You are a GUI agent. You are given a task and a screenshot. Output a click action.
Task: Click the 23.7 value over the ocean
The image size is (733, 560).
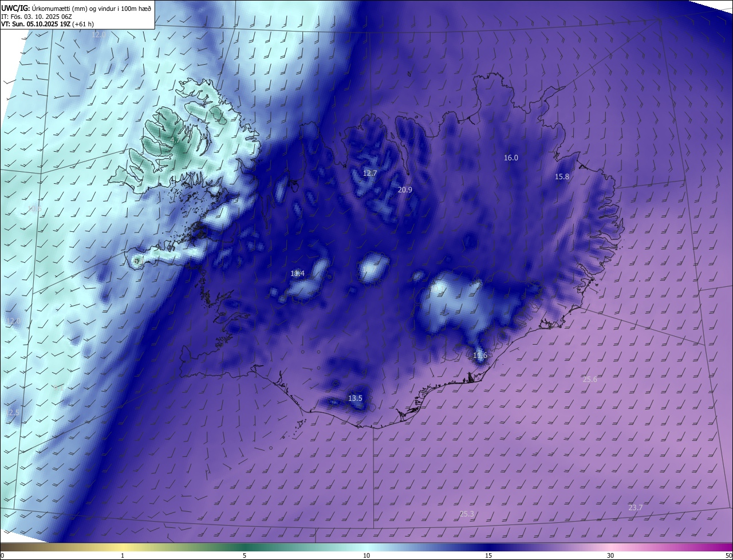click(x=636, y=507)
